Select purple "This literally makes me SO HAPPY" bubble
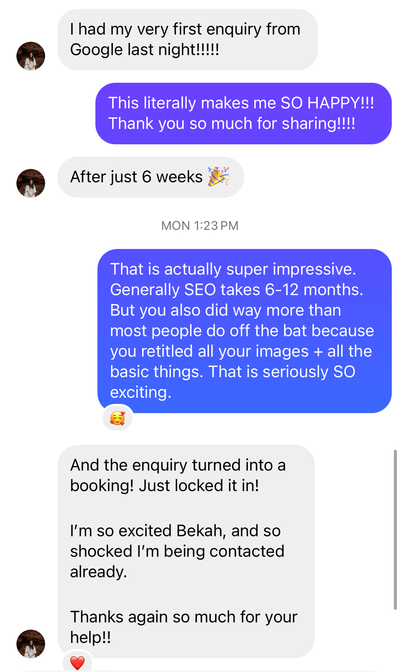Viewport: 400px width, 672px height. pos(244,113)
